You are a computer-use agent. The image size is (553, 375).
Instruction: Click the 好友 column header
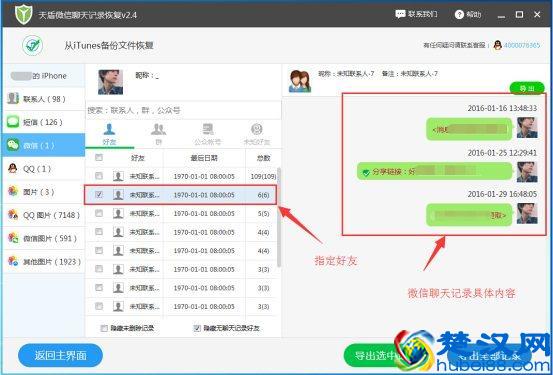click(x=138, y=158)
